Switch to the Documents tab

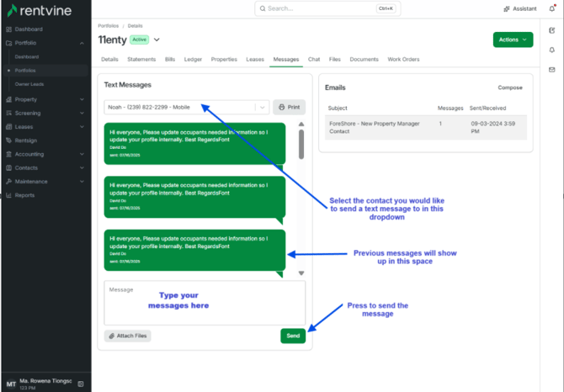pyautogui.click(x=364, y=59)
